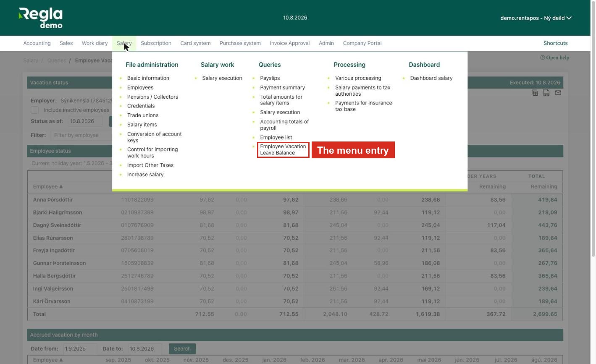Image resolution: width=596 pixels, height=364 pixels.
Task: Click the Salary breadcrumb link
Action: pos(31,60)
